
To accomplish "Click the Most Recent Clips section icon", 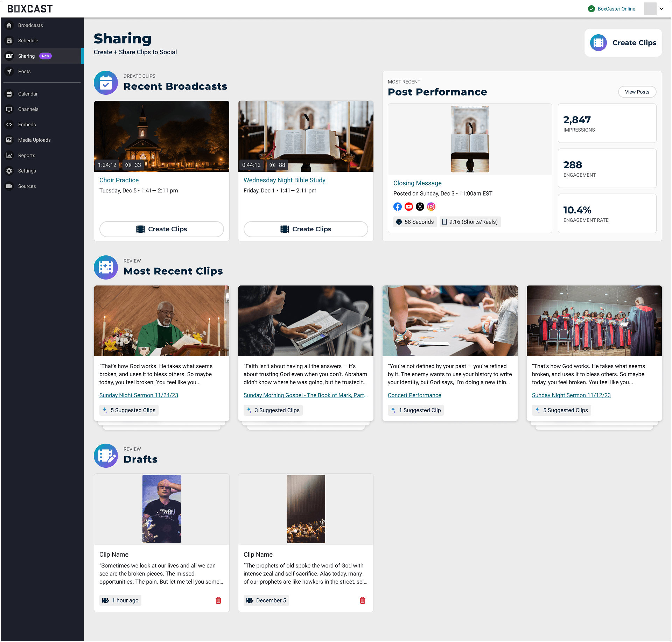I will [106, 268].
